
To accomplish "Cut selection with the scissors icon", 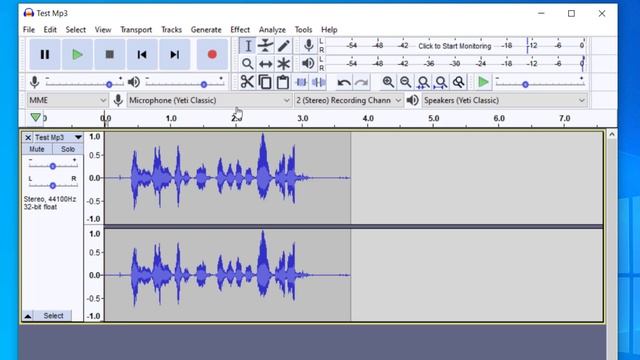I will (247, 82).
